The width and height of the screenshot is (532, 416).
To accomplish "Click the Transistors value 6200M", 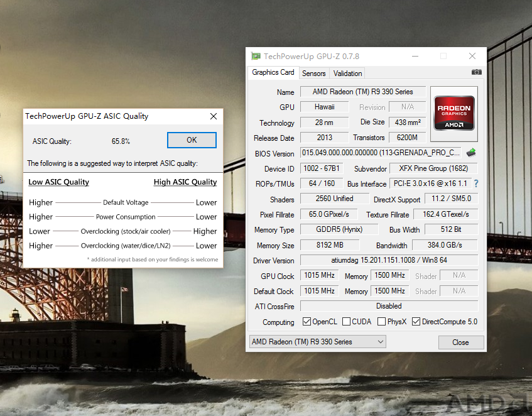I will point(407,138).
